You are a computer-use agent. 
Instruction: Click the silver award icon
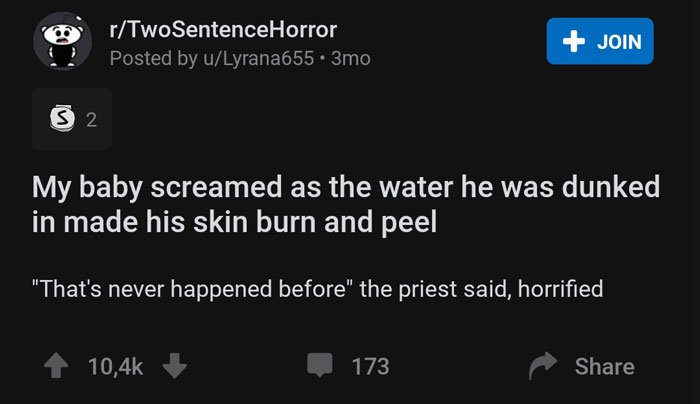pos(62,118)
